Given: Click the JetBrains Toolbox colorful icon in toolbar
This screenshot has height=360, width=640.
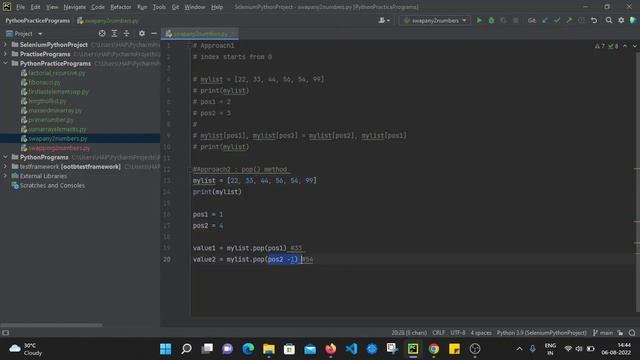Looking at the screenshot, I should click(633, 20).
